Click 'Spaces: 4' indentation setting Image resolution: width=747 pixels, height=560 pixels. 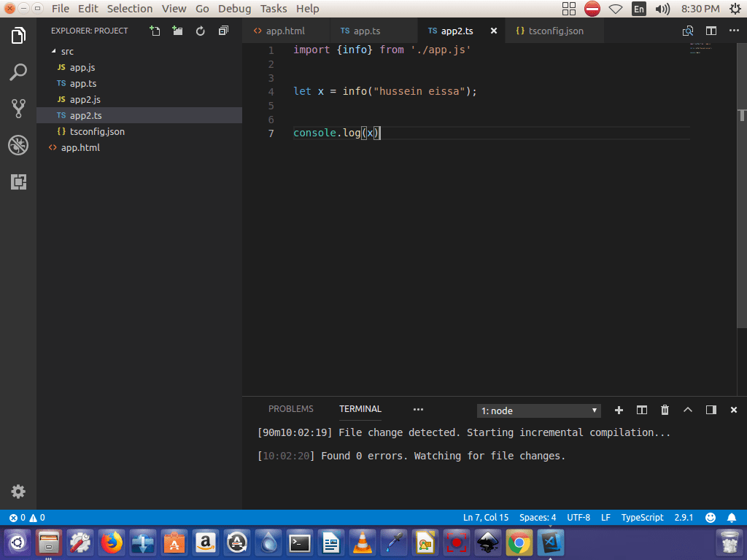pyautogui.click(x=538, y=517)
